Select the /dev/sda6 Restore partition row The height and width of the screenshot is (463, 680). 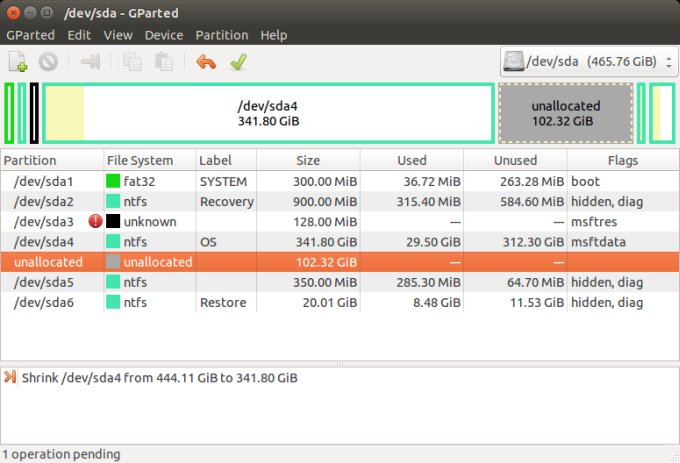(45, 302)
